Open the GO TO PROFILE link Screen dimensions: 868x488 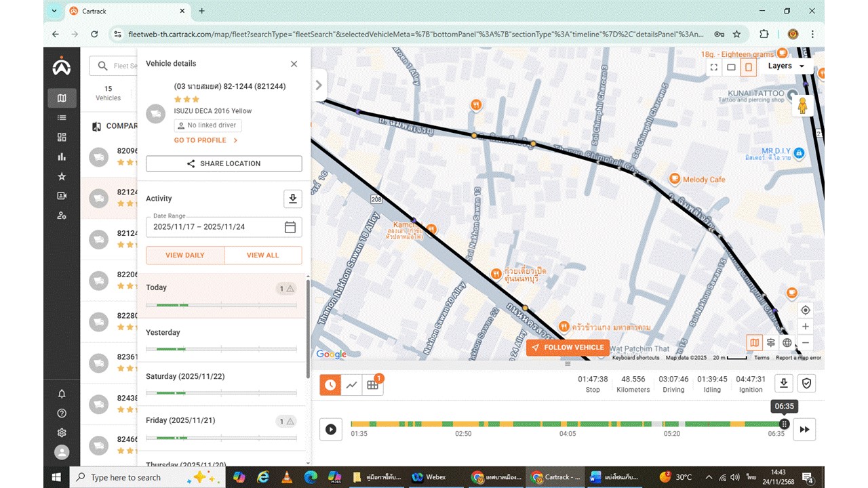(x=205, y=140)
